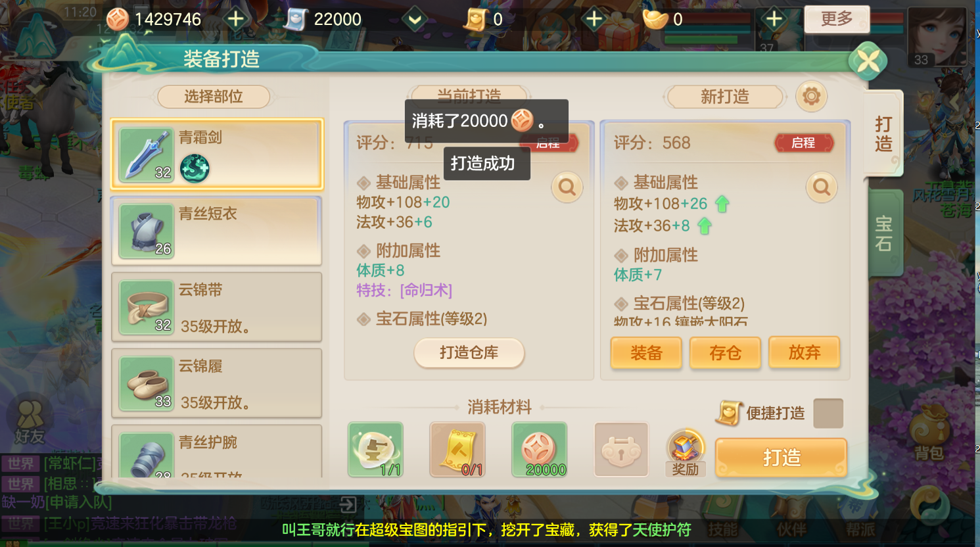Click the locked material slot
The image size is (980, 547).
(x=621, y=450)
